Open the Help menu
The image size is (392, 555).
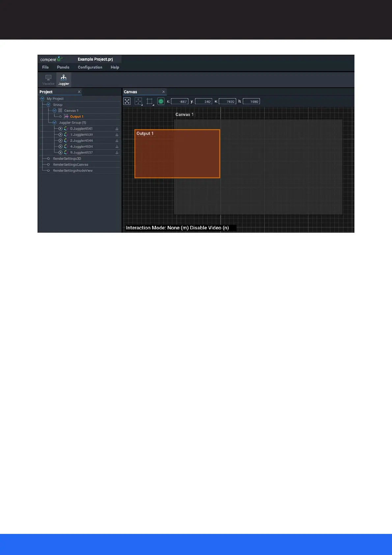(115, 67)
